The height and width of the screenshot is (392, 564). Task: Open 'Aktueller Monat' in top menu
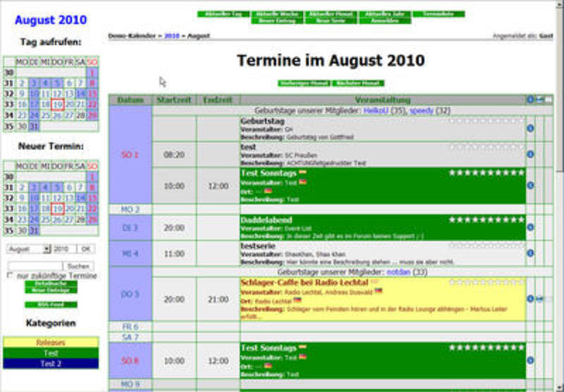tap(331, 14)
